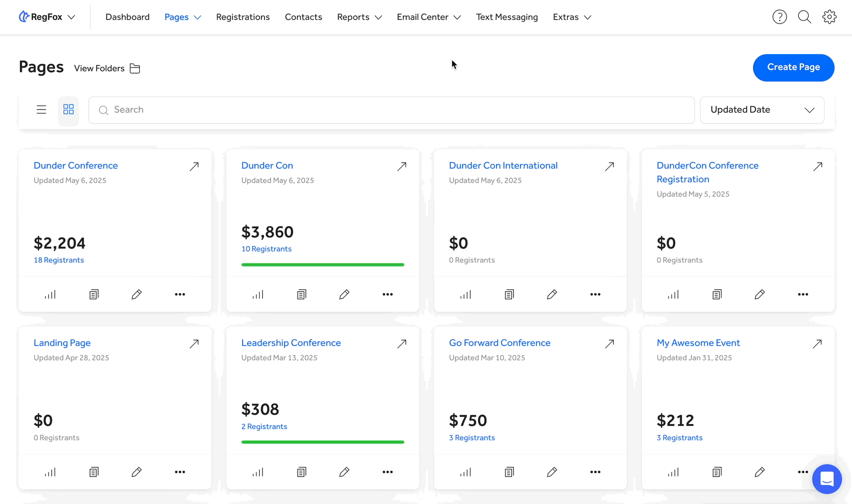Edit Dunder Con International with pencil icon

(x=552, y=294)
